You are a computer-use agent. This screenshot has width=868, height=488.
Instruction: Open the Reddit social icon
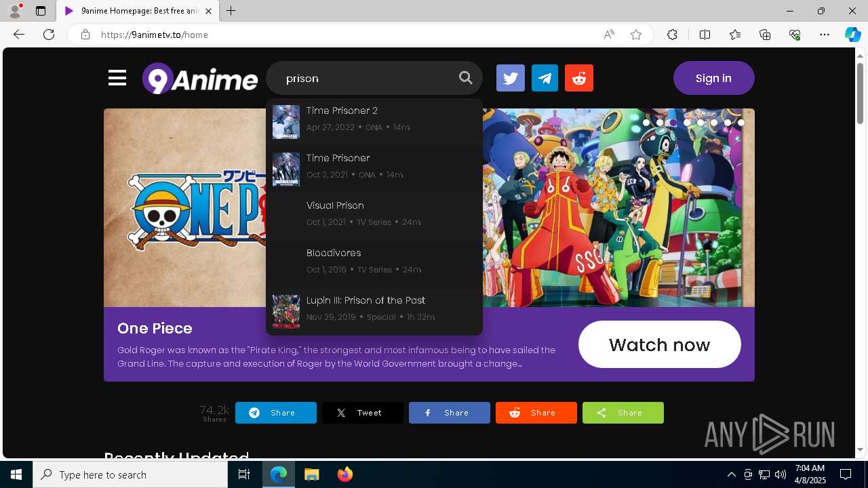(x=579, y=78)
